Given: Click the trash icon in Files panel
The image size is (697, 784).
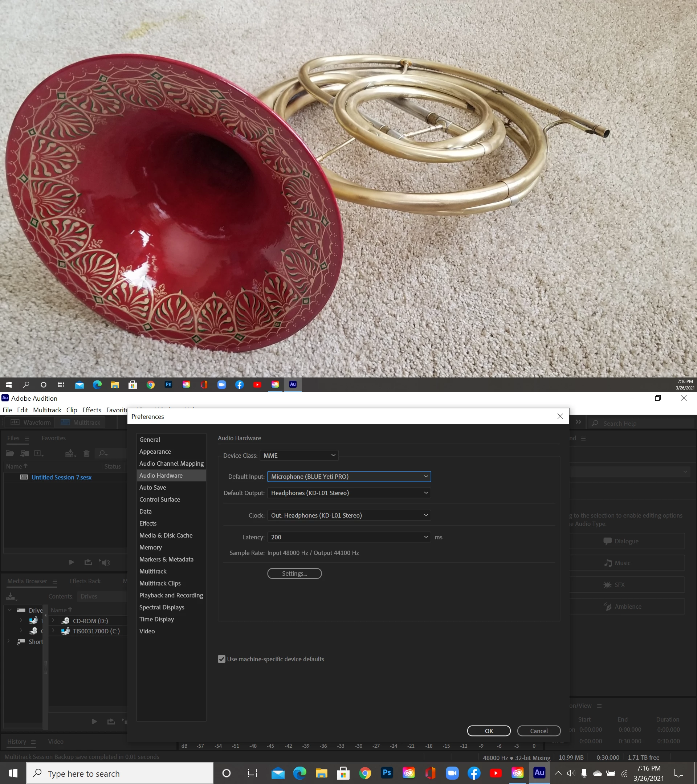Looking at the screenshot, I should click(86, 453).
